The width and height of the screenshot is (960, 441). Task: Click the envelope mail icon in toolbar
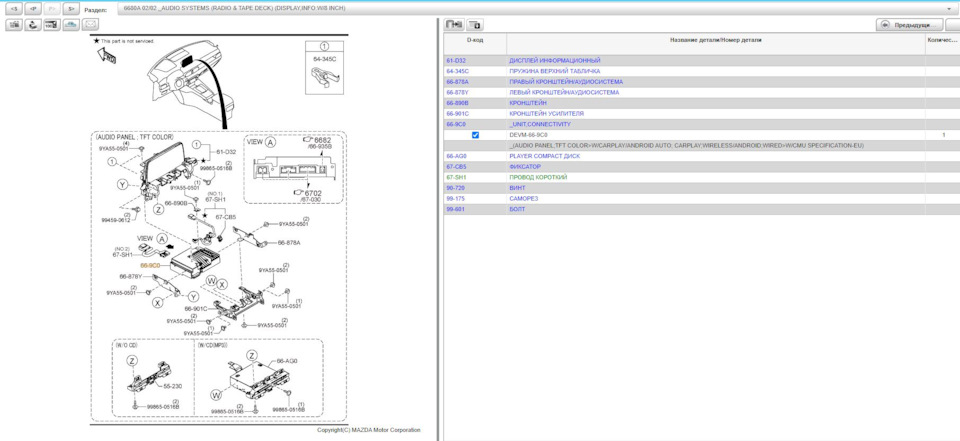click(90, 24)
